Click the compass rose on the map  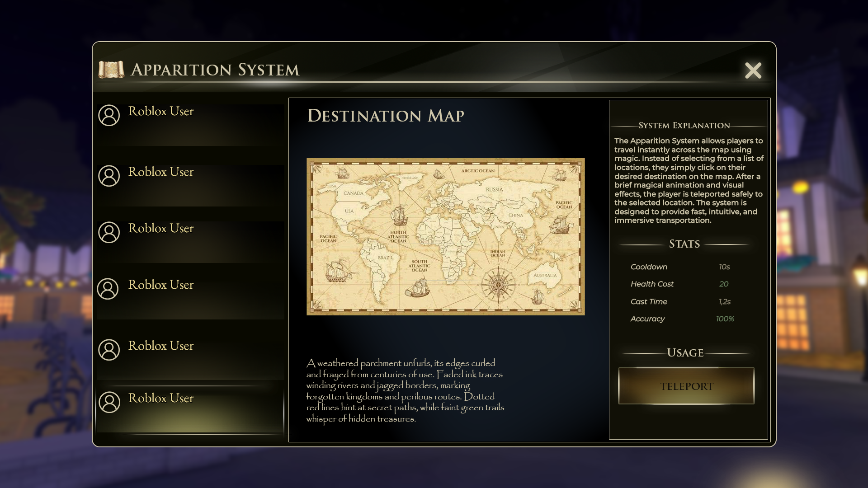click(498, 285)
